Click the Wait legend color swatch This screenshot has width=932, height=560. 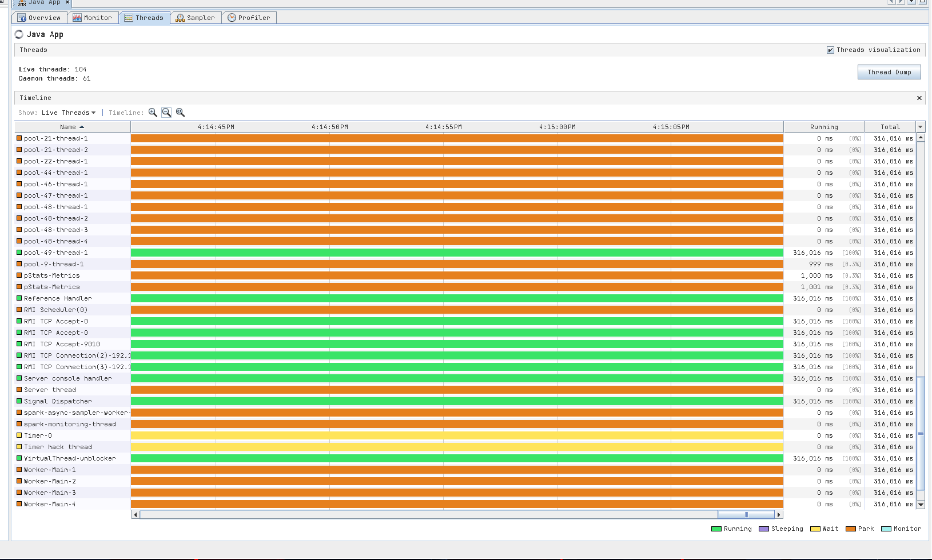815,529
